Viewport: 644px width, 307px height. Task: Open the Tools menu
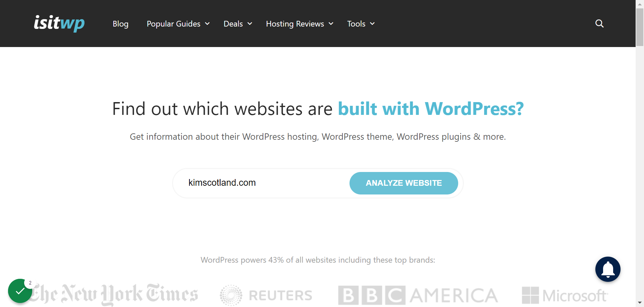[361, 24]
